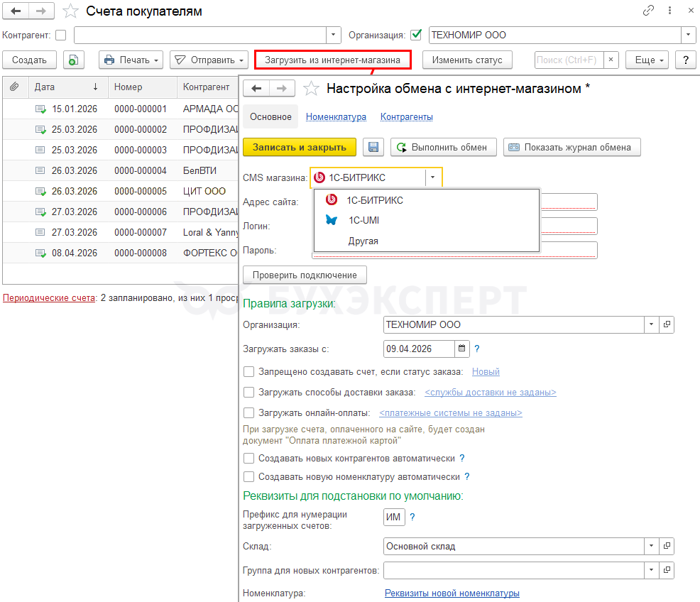Click the Проверить подключение button

(305, 275)
